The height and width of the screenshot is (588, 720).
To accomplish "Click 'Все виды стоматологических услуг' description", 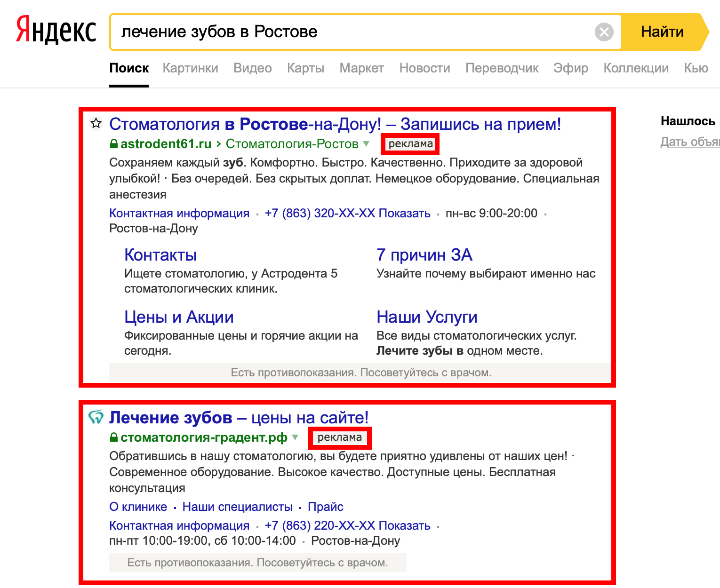I will 476,343.
